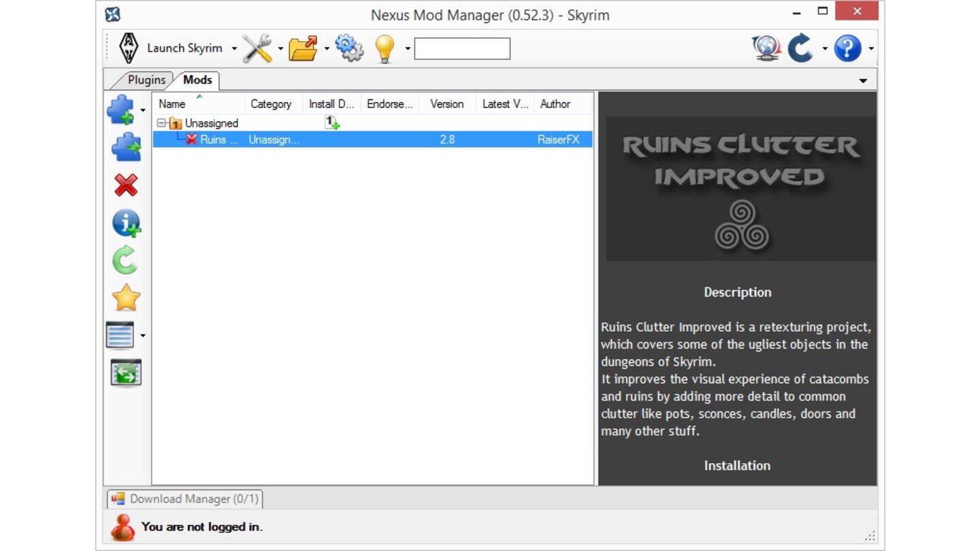Click the Installation heading in mod panel
The width and height of the screenshot is (980, 551).
pos(737,466)
